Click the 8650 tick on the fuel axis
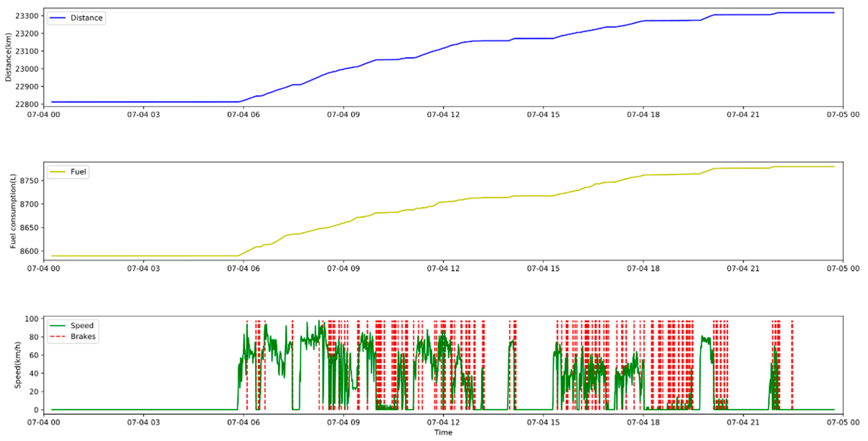The width and height of the screenshot is (868, 441). click(29, 228)
